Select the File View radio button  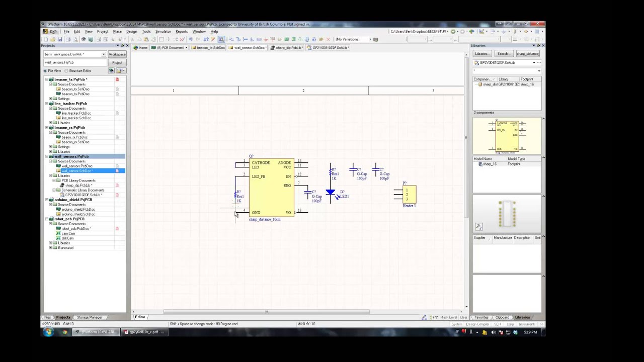tap(45, 71)
